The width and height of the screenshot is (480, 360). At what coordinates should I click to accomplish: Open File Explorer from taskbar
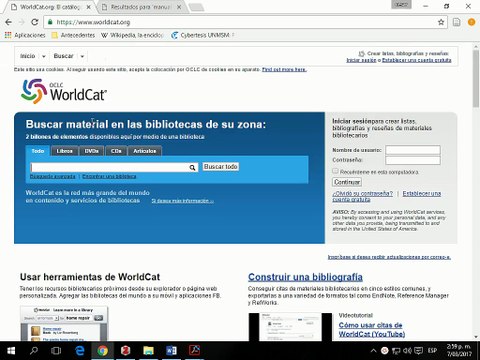tap(148, 351)
